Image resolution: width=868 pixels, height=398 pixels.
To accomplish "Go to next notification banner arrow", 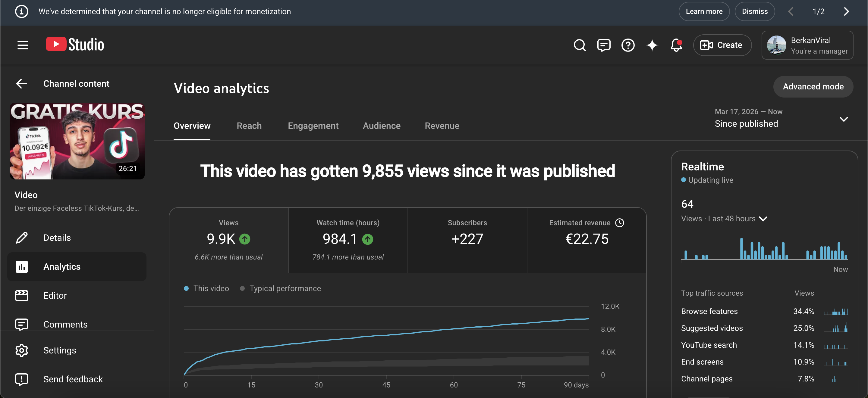I will point(846,11).
